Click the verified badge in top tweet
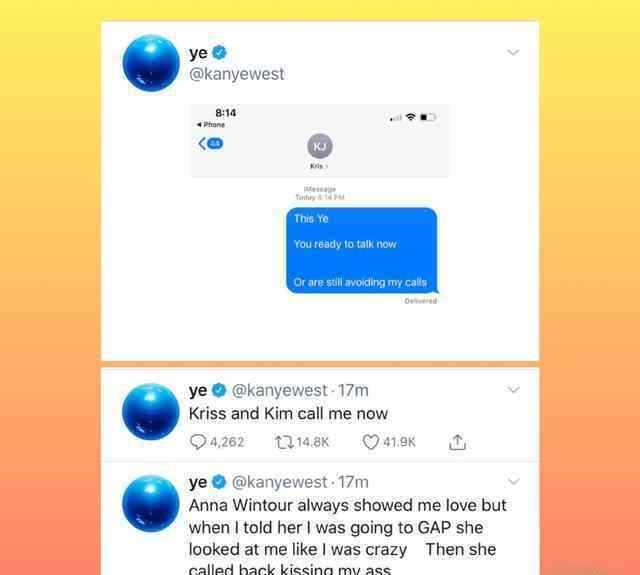640x575 pixels. pos(220,53)
